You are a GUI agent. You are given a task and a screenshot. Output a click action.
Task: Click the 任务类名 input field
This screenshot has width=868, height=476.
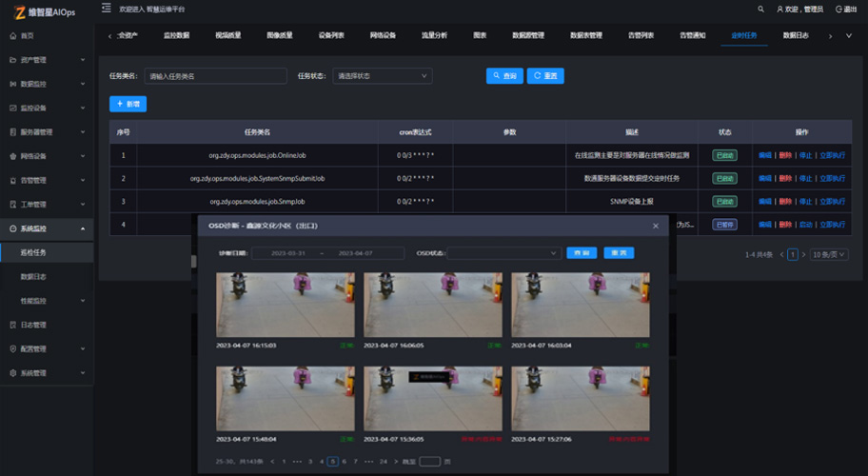coord(215,76)
